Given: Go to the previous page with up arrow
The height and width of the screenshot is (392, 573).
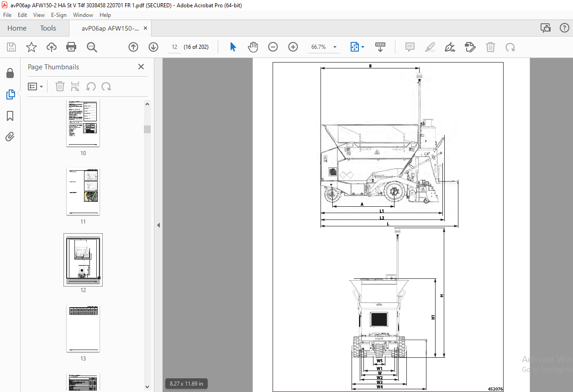Looking at the screenshot, I should pos(133,47).
